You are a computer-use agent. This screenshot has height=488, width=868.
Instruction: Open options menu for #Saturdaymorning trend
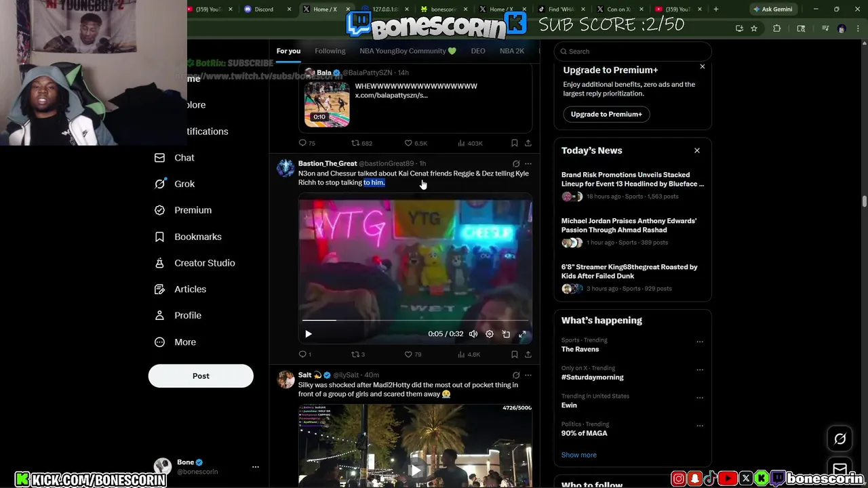point(700,370)
